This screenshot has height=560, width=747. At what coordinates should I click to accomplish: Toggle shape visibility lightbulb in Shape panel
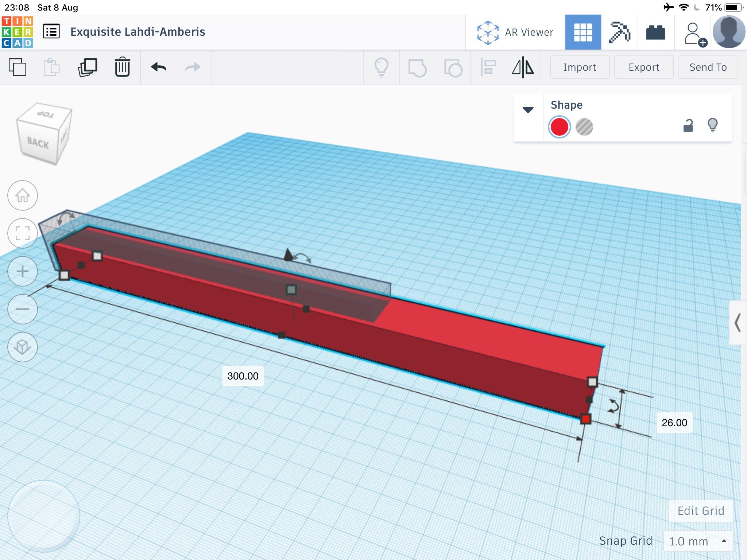tap(712, 125)
